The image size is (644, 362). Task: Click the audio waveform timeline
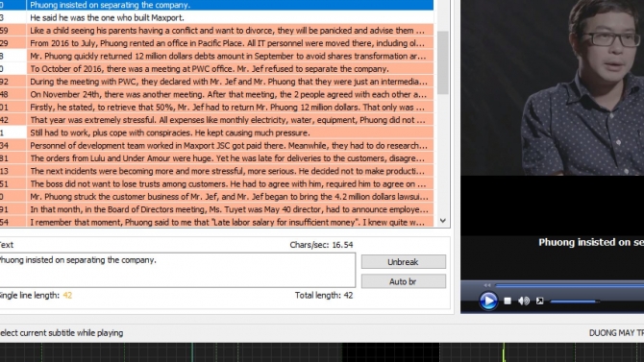(322, 352)
